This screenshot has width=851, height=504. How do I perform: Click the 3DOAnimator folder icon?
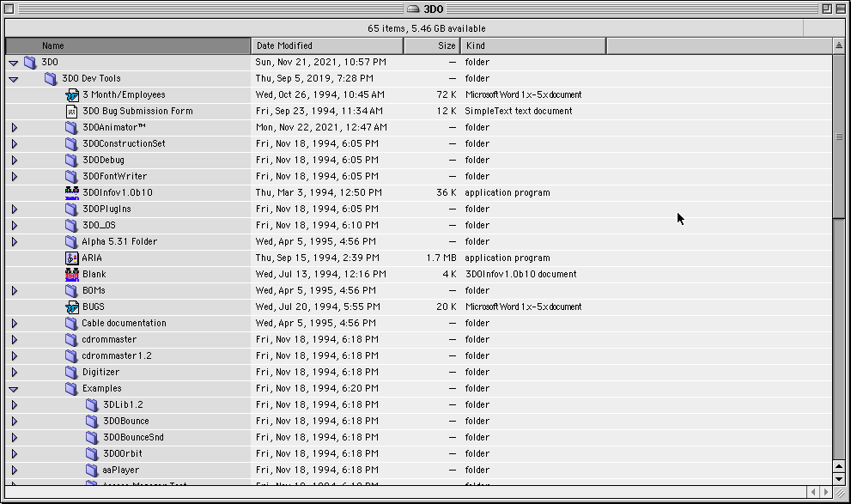(71, 127)
